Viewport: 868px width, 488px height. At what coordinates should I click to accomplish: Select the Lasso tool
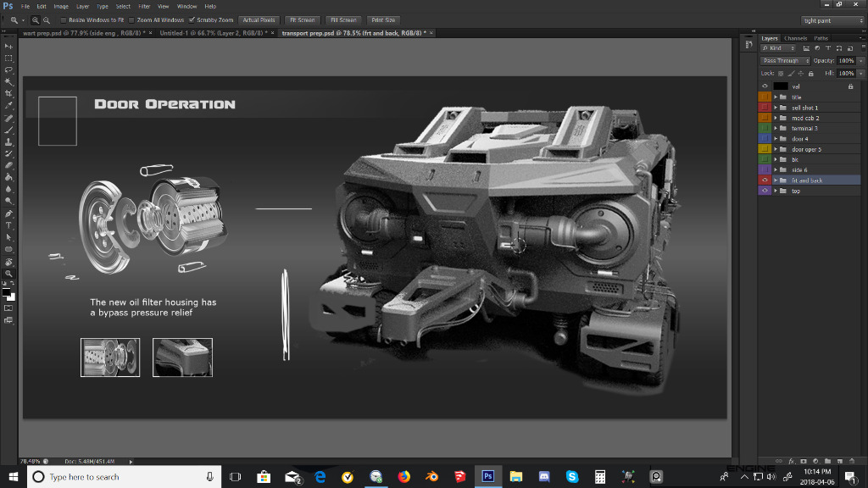click(8, 70)
